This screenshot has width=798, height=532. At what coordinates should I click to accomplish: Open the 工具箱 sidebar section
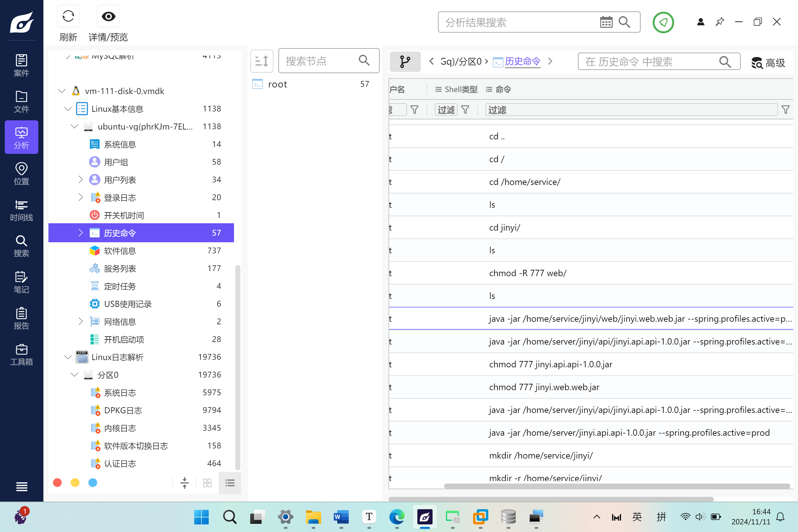(22, 355)
